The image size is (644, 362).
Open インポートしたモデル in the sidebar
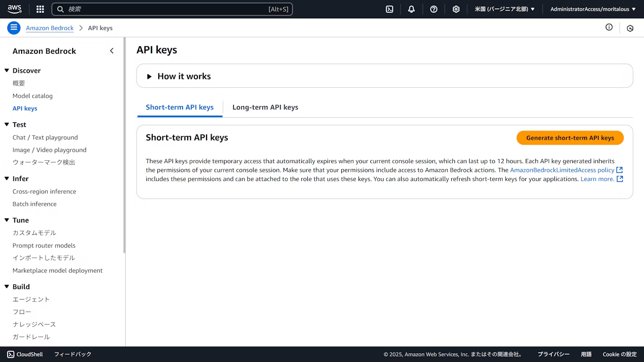(x=44, y=258)
